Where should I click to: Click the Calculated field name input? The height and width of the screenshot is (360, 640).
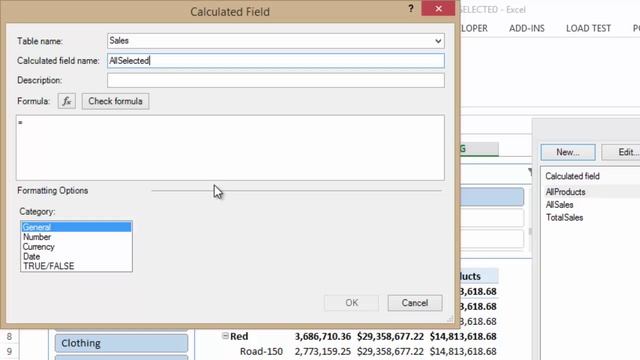click(x=276, y=61)
